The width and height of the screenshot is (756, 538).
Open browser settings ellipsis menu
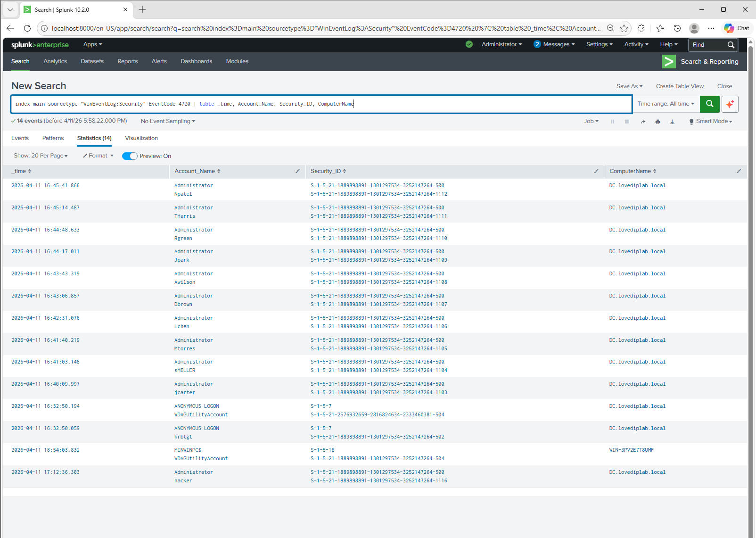pos(711,28)
